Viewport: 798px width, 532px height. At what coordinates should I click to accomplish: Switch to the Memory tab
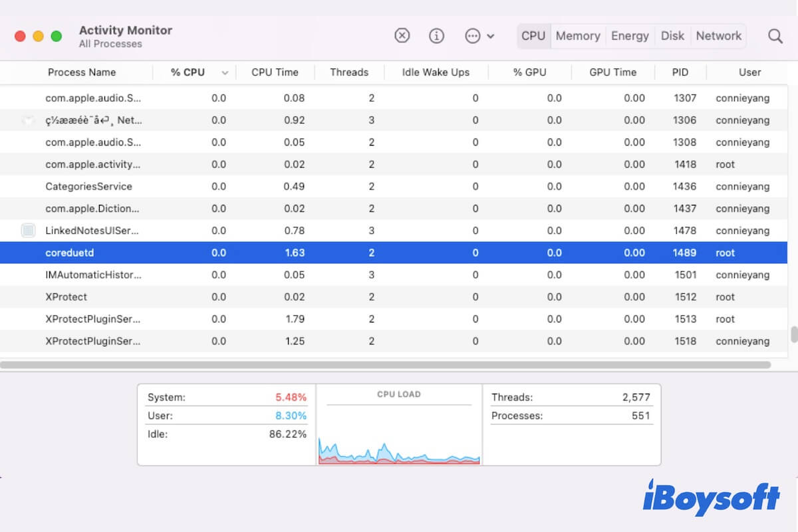(x=578, y=36)
